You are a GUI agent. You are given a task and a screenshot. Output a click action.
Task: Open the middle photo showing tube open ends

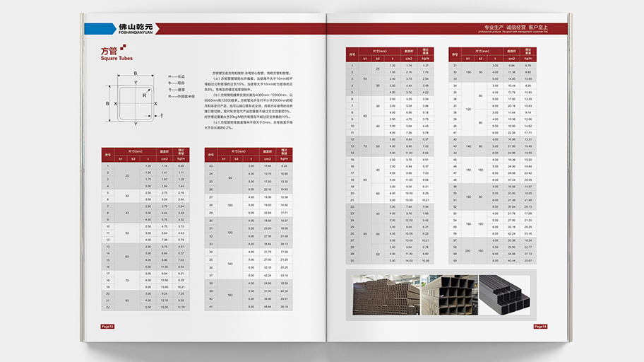[450, 295]
